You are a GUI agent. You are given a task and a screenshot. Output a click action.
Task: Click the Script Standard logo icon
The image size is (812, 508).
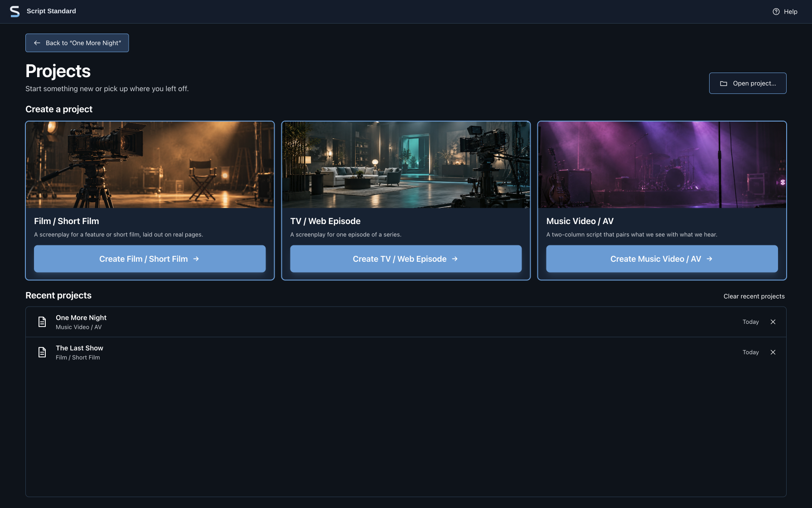click(x=15, y=11)
